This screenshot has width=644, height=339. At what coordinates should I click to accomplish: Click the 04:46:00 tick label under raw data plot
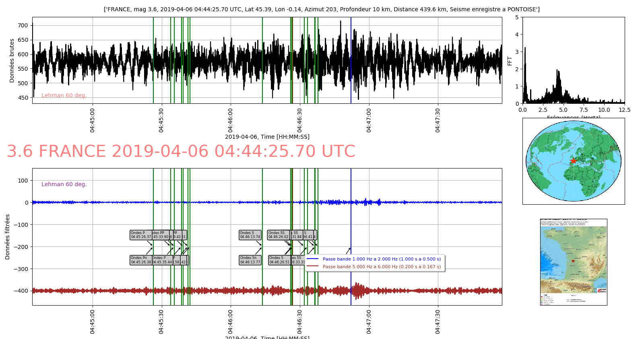click(231, 120)
